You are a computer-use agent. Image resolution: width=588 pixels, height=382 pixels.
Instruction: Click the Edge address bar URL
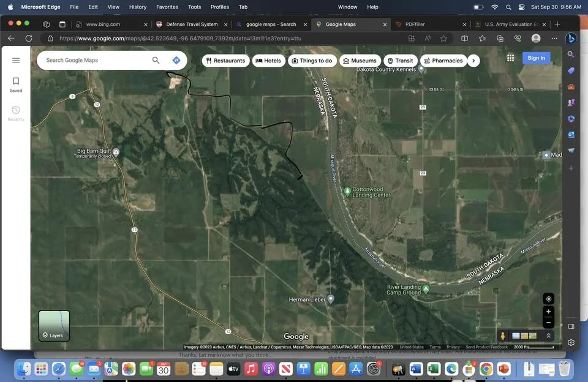180,38
